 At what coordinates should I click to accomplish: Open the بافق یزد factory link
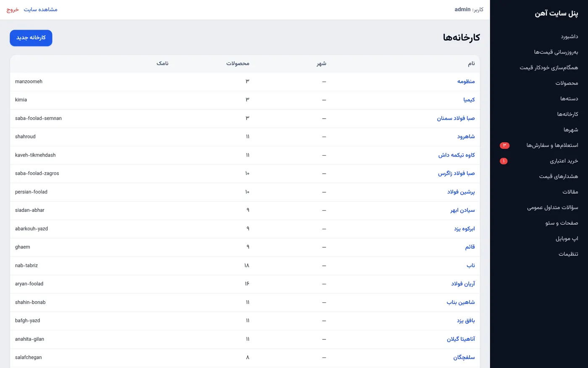pos(466,321)
